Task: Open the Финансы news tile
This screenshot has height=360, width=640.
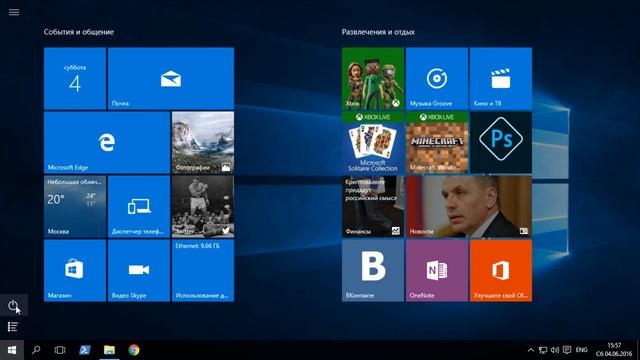Action: [373, 207]
